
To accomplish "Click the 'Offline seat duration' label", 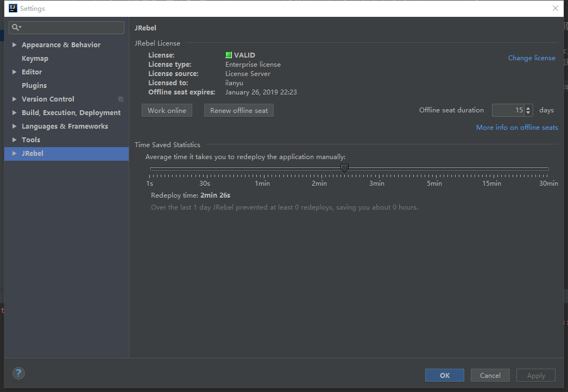I will click(x=451, y=110).
